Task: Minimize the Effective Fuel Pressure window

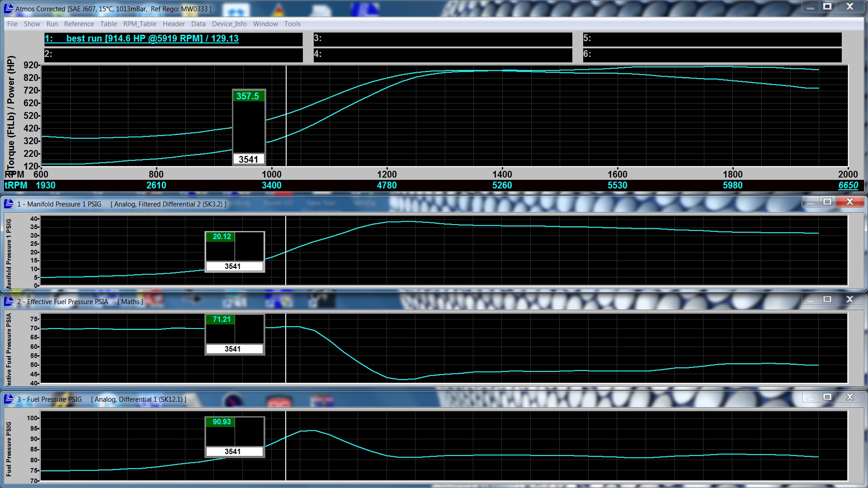Action: tap(811, 299)
